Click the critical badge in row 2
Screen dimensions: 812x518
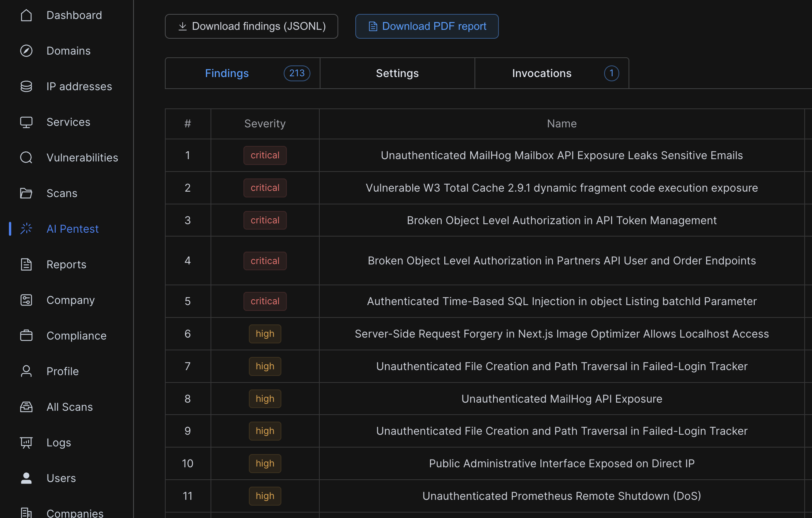pos(265,188)
